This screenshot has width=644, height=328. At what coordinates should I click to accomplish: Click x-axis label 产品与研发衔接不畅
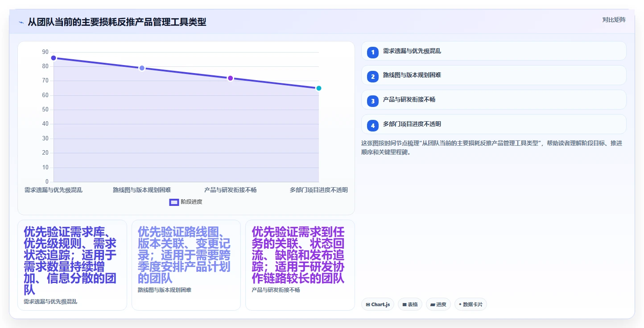231,190
